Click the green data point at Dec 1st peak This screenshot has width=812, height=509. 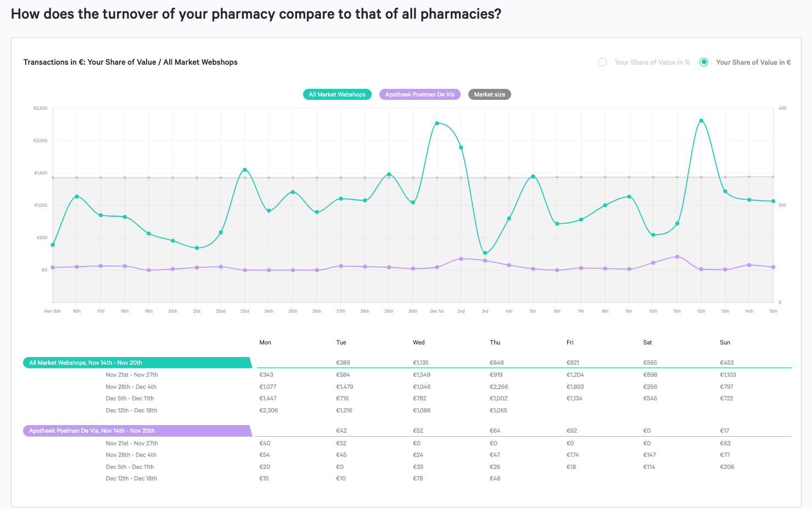(x=437, y=123)
